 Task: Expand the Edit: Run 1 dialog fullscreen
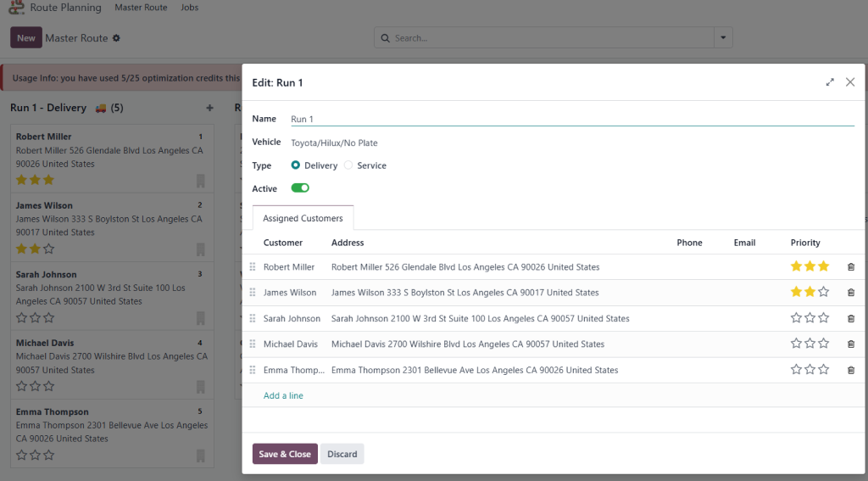(x=830, y=82)
